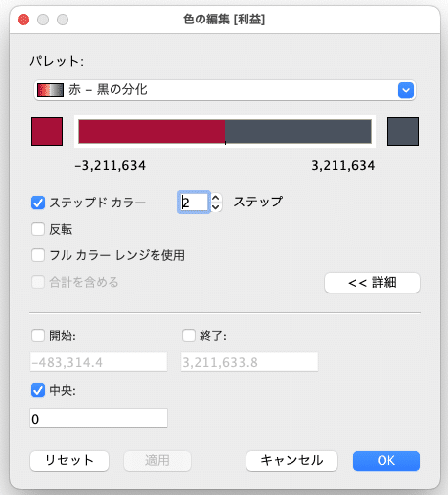Enable the 終了 checkbox
The width and height of the screenshot is (448, 495).
click(189, 336)
